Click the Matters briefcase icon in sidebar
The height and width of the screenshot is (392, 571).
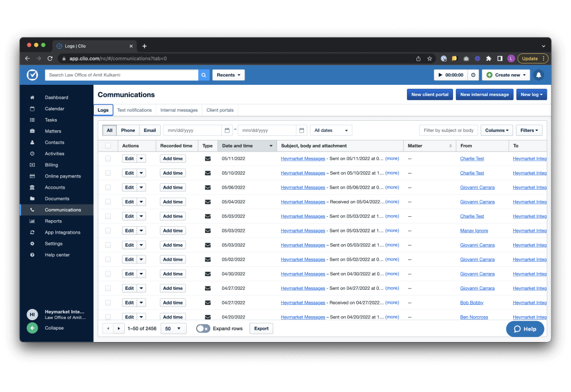[32, 131]
